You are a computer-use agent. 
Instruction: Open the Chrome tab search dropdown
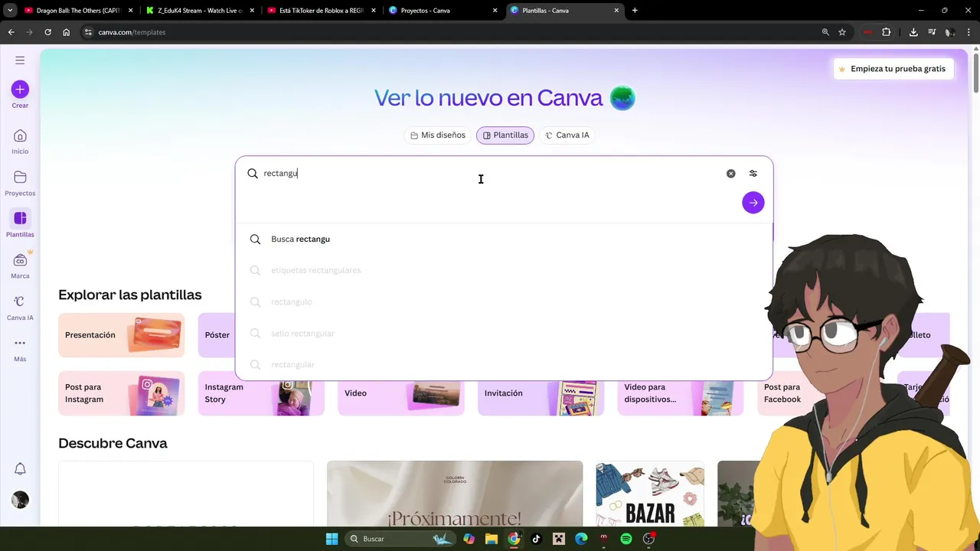click(x=10, y=11)
